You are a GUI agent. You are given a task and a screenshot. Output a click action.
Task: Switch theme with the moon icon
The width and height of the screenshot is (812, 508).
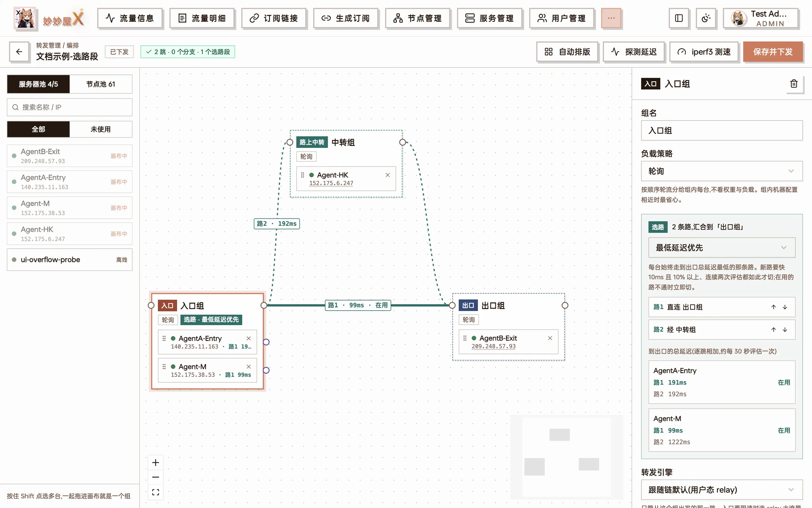coord(706,18)
